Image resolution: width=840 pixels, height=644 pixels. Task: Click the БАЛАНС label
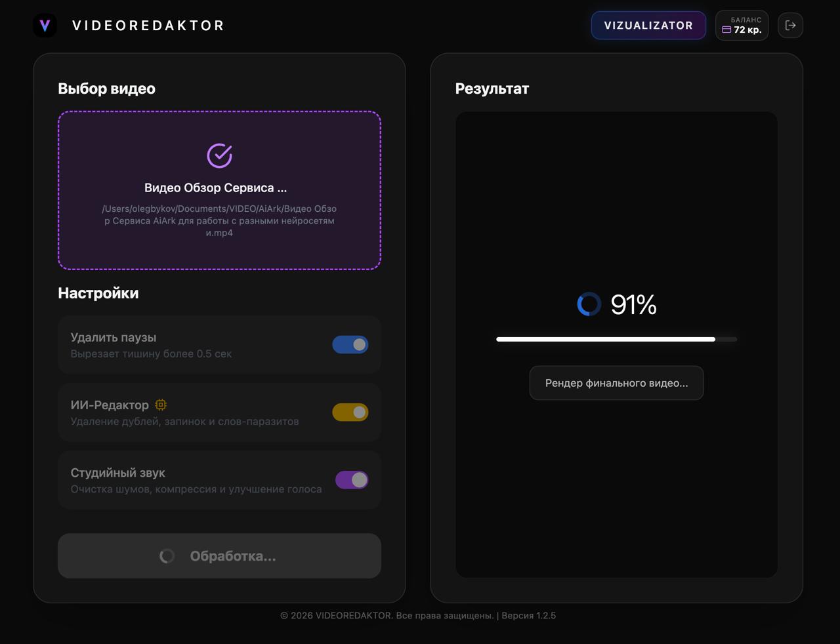(x=746, y=20)
